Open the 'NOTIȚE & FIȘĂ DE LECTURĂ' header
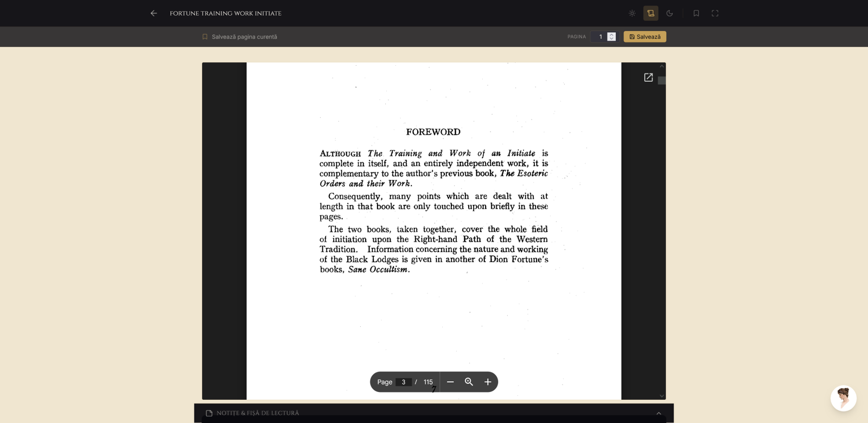 pyautogui.click(x=434, y=413)
